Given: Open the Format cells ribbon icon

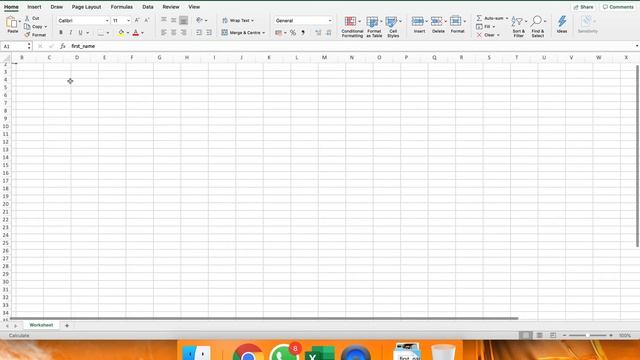Looking at the screenshot, I should (456, 21).
